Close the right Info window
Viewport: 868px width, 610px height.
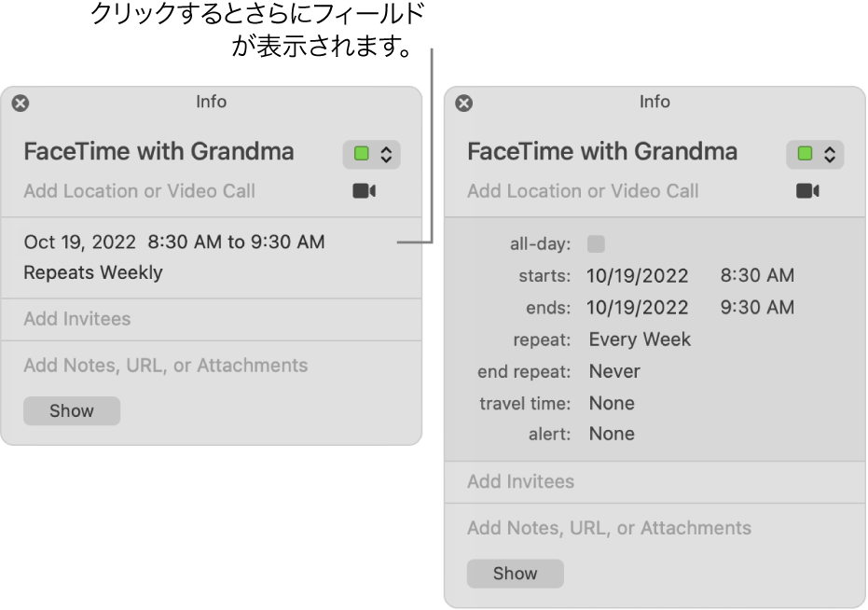pos(464,103)
